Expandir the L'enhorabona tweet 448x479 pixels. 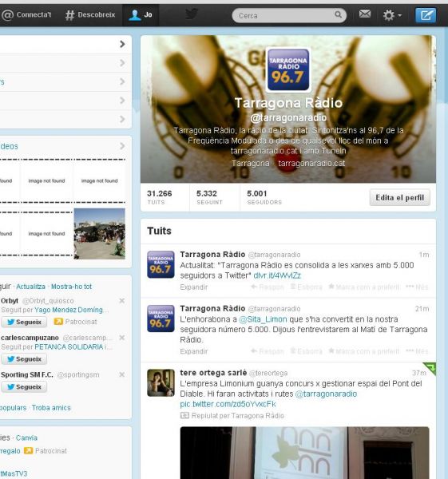tap(194, 351)
